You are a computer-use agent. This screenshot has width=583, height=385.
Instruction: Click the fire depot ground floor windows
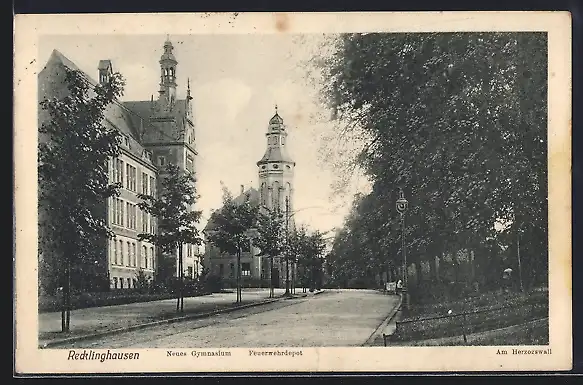(238, 270)
